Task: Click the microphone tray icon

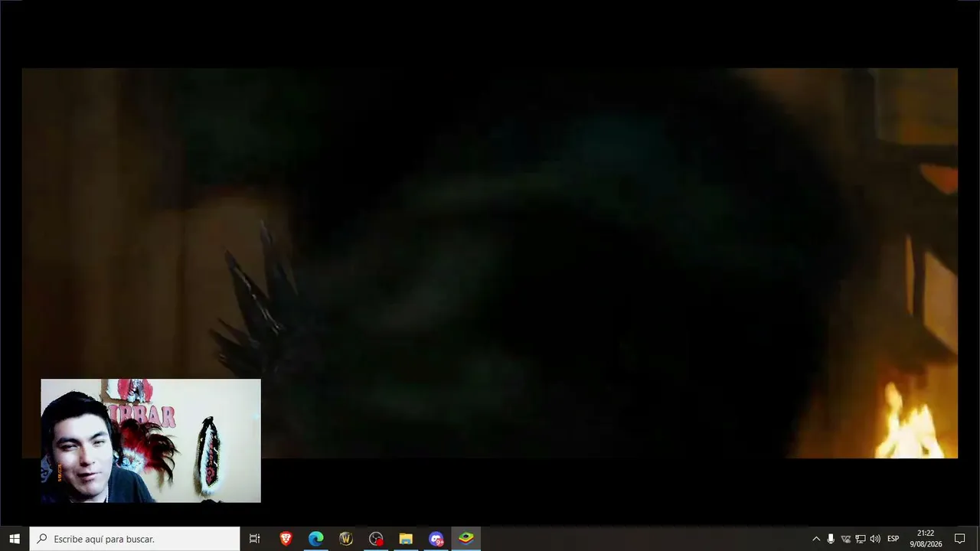Action: click(831, 539)
